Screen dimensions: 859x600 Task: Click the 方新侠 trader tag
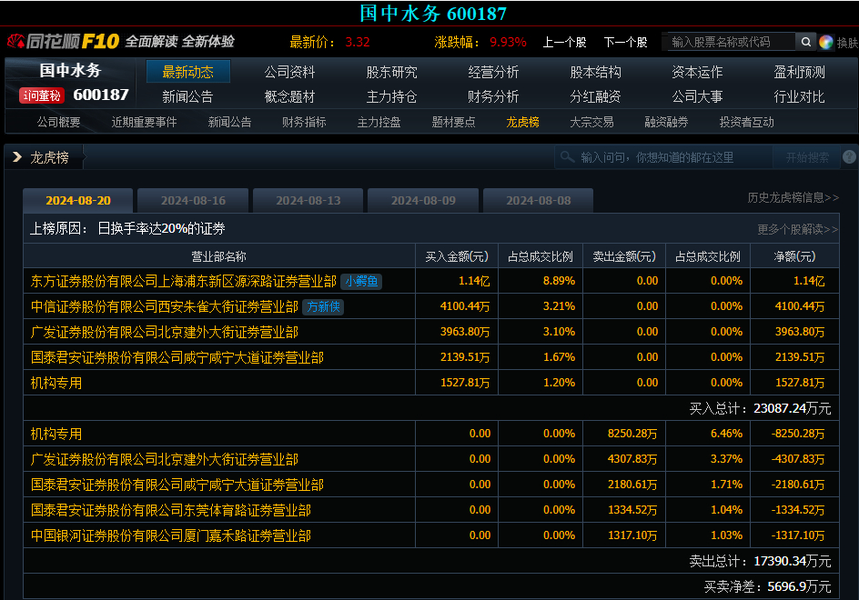pos(323,307)
